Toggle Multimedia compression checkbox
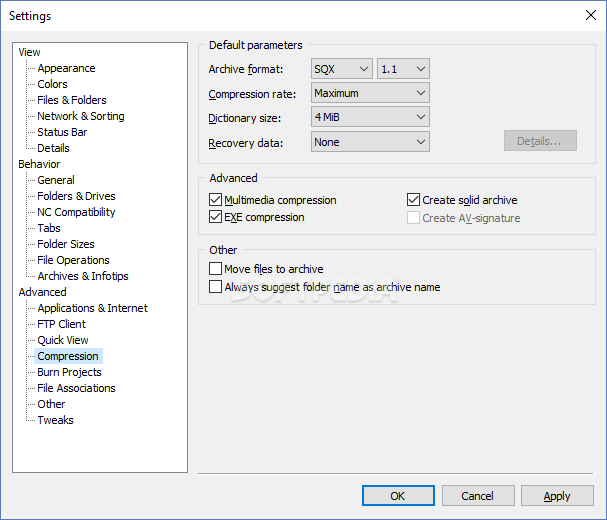 point(215,200)
